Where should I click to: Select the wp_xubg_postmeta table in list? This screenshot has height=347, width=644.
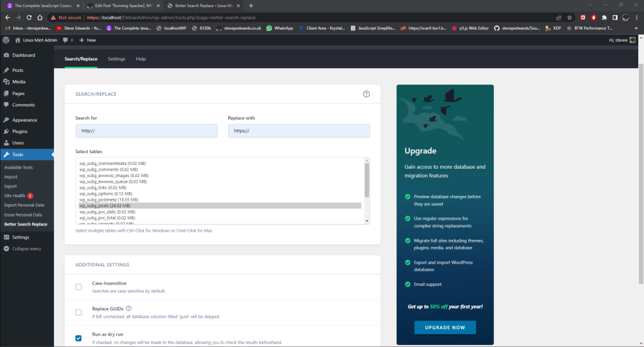click(x=105, y=200)
